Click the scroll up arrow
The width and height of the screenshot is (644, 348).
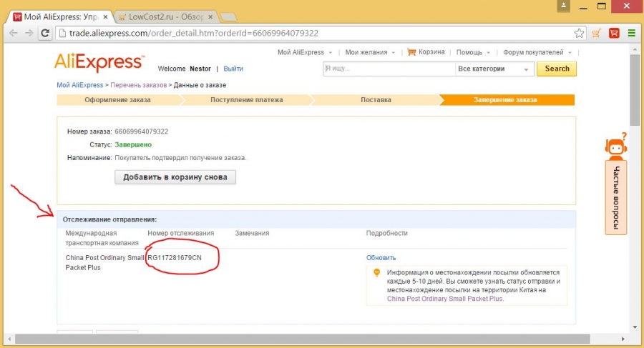635,49
